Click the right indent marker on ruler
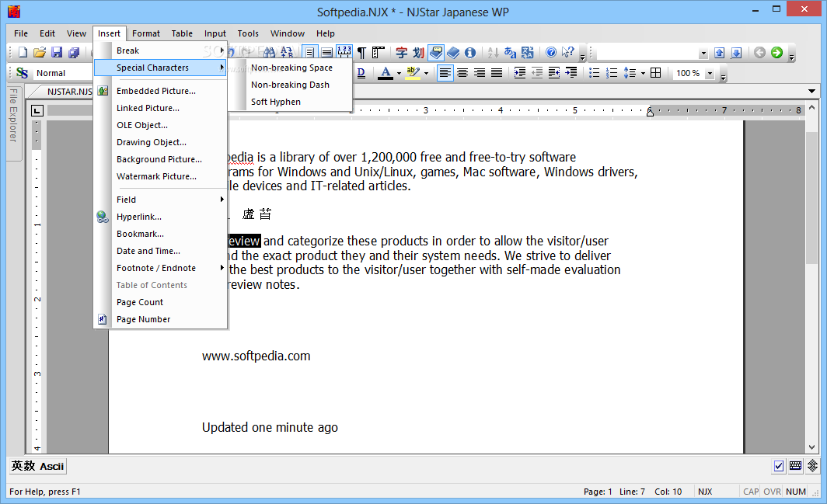The image size is (827, 504). coord(650,112)
